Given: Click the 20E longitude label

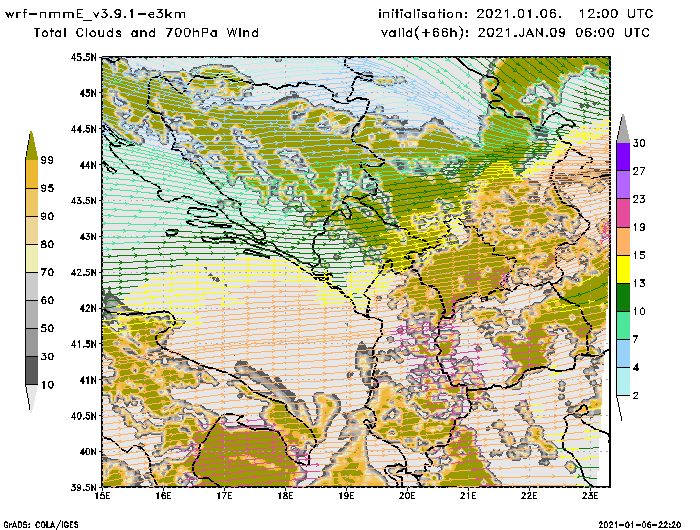Looking at the screenshot, I should point(407,496).
